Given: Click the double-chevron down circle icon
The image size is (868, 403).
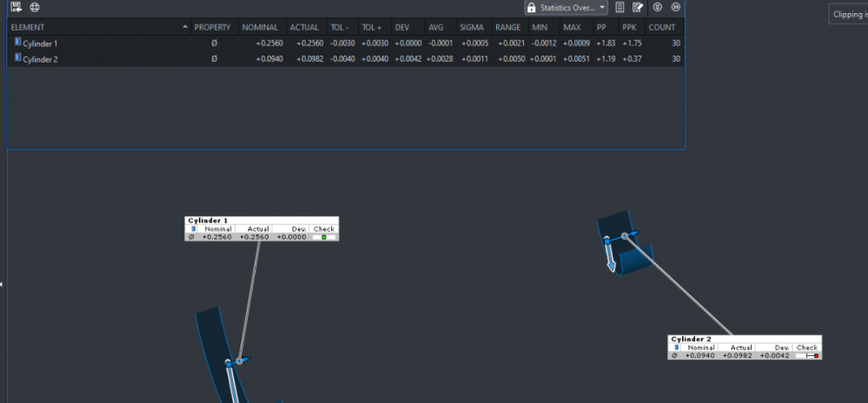Looking at the screenshot, I should (658, 7).
